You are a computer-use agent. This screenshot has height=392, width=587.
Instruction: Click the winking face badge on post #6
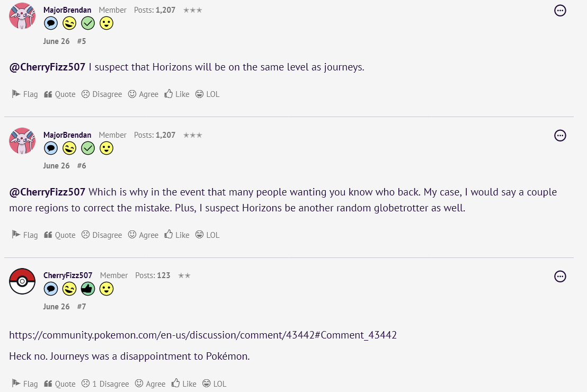pos(69,148)
